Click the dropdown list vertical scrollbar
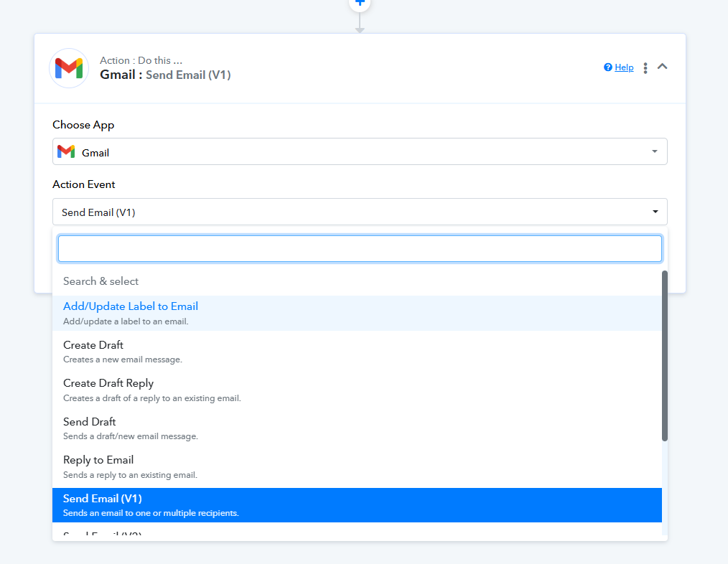 tap(665, 355)
